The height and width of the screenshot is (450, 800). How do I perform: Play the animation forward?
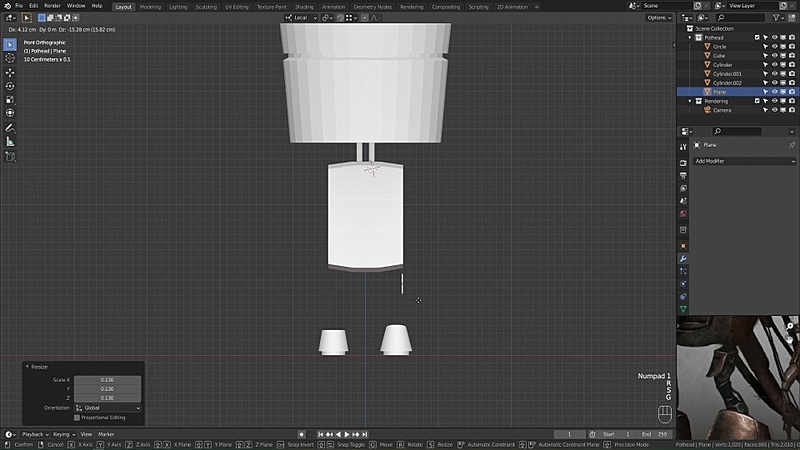346,434
